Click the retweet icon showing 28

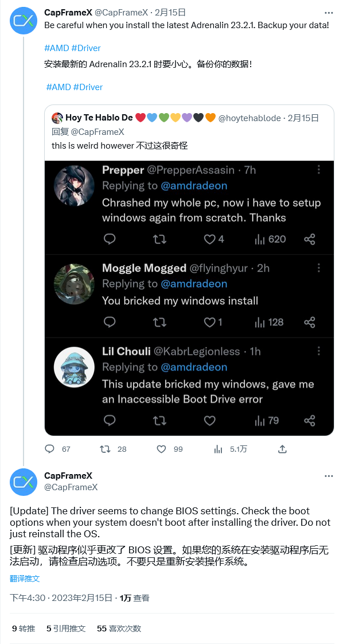[105, 449]
